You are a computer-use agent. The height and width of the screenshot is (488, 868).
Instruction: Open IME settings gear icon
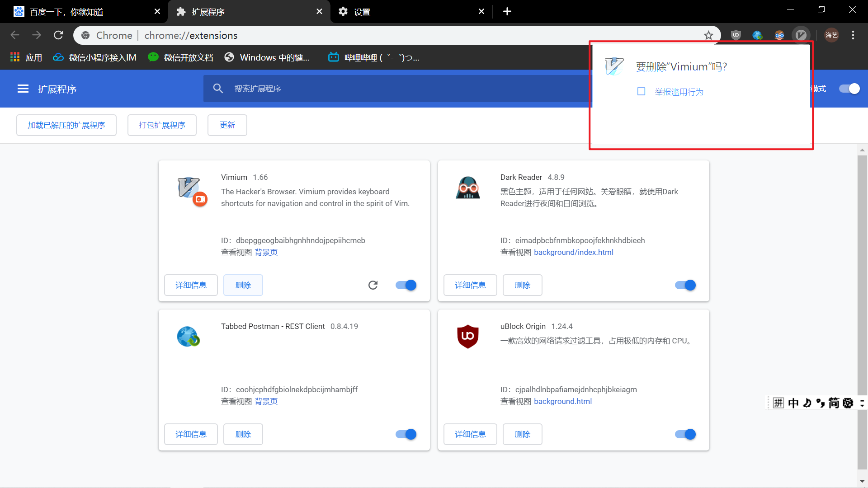coord(848,403)
